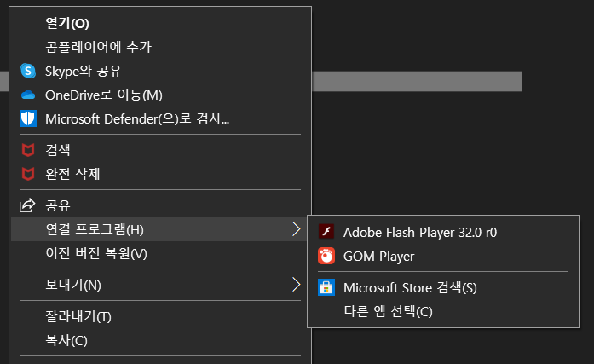
Task: Click the share arrow icon beside 공유
Action: 27,205
